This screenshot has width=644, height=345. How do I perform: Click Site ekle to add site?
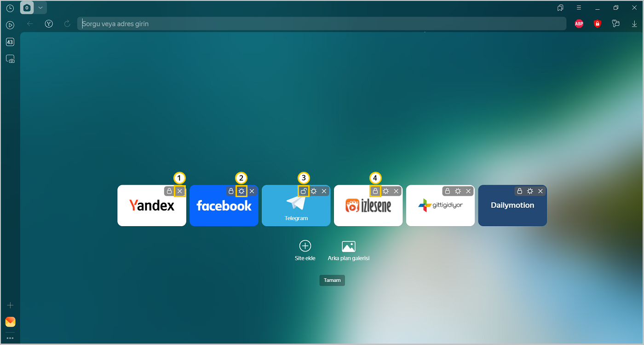tap(305, 251)
